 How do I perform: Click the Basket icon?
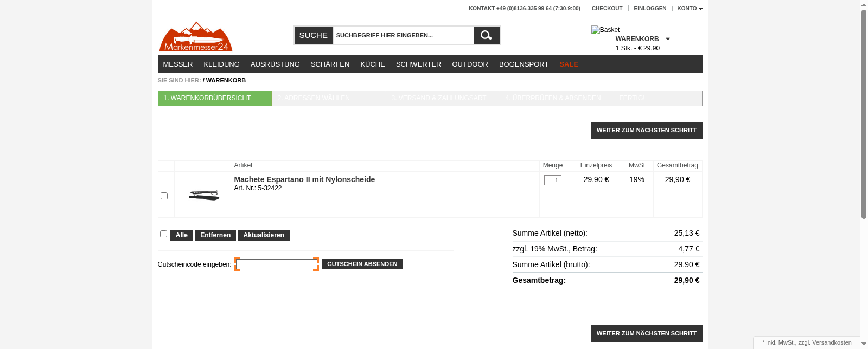coord(605,30)
